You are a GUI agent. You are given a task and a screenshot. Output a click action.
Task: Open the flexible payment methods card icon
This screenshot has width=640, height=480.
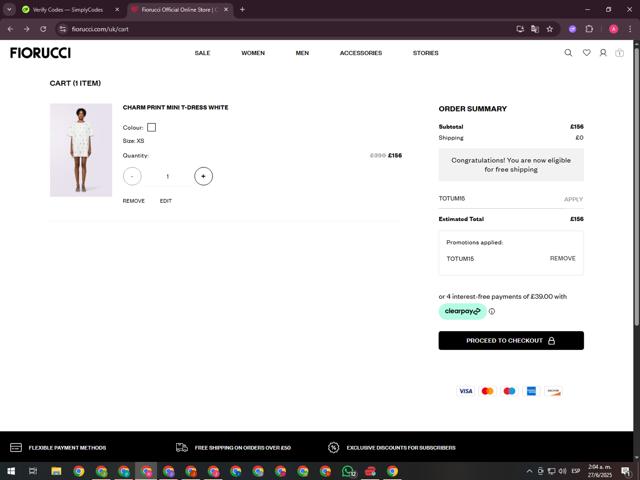point(16,448)
